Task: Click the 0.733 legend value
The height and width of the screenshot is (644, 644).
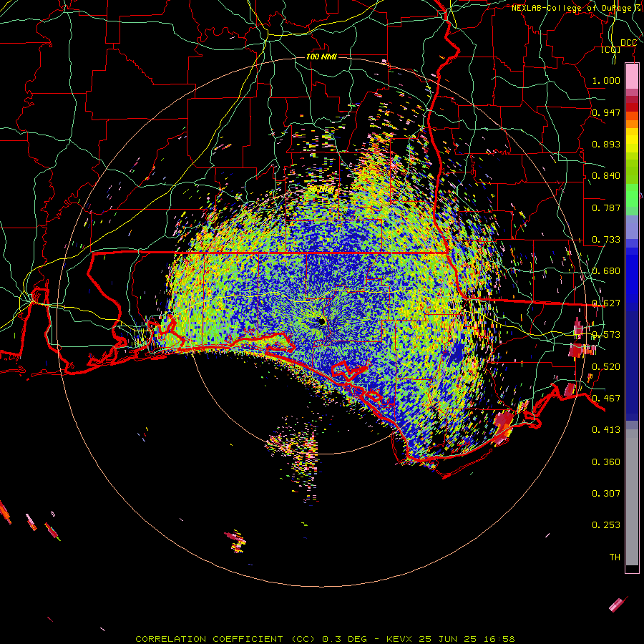Action: click(x=606, y=239)
